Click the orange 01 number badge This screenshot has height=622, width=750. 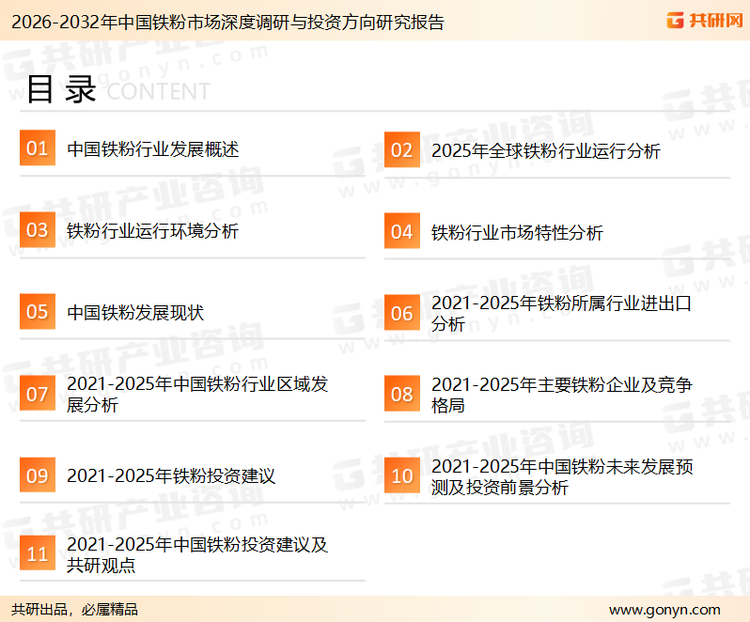(37, 148)
